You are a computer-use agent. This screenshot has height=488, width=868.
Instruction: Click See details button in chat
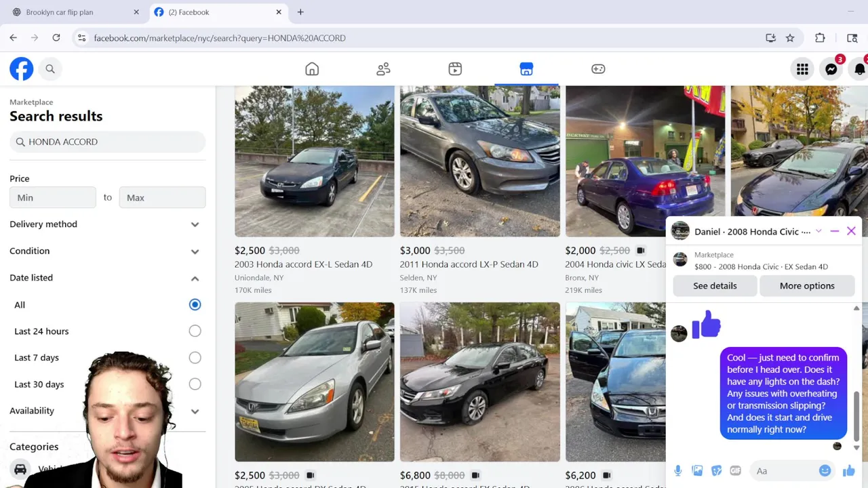715,285
